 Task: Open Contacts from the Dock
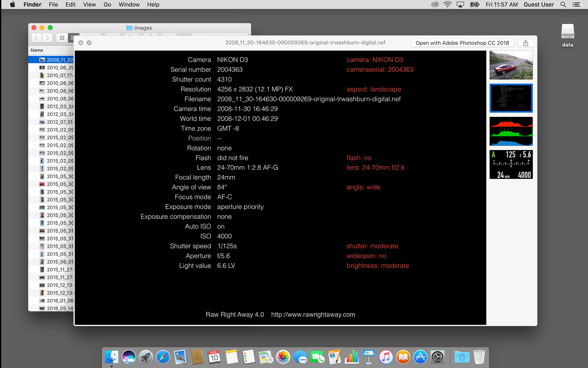[x=197, y=357]
